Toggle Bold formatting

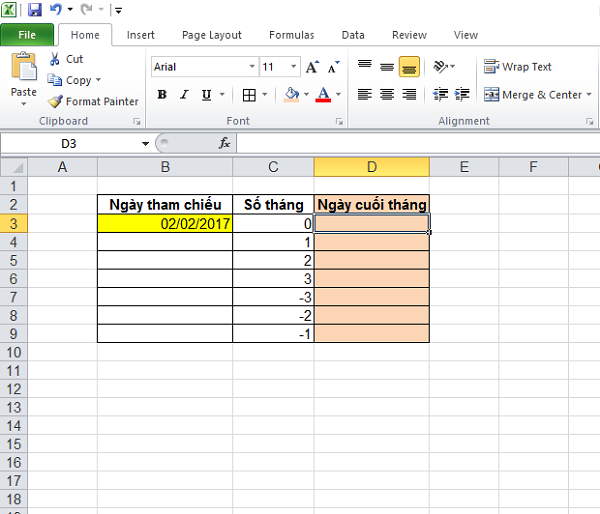tap(162, 95)
